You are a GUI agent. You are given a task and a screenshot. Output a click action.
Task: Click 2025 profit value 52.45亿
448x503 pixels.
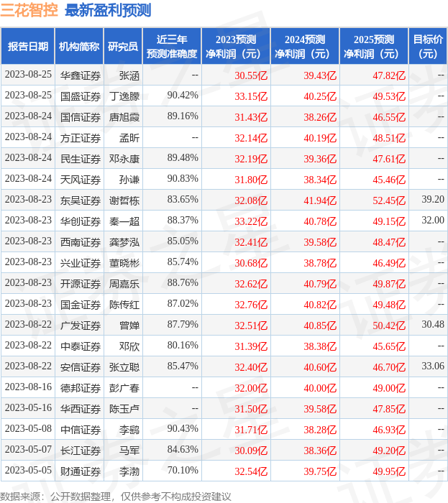(x=389, y=200)
